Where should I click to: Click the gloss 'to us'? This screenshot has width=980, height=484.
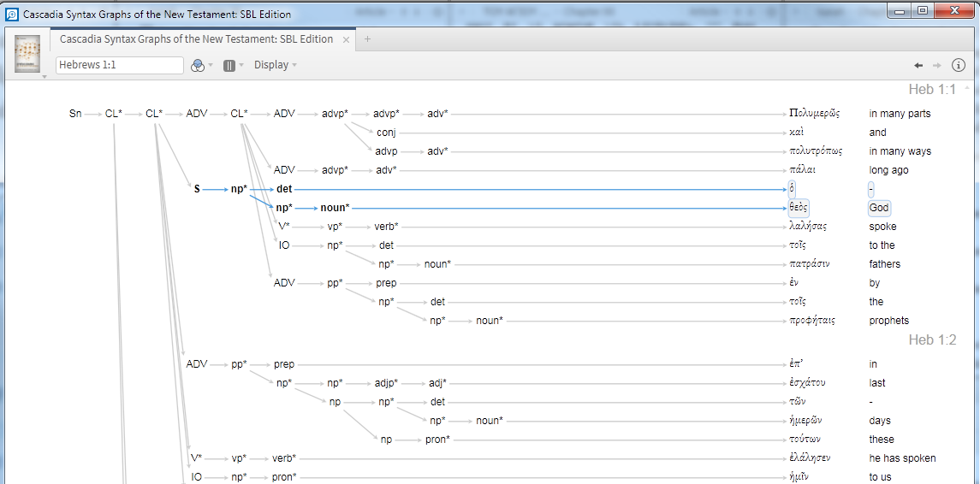pyautogui.click(x=881, y=476)
